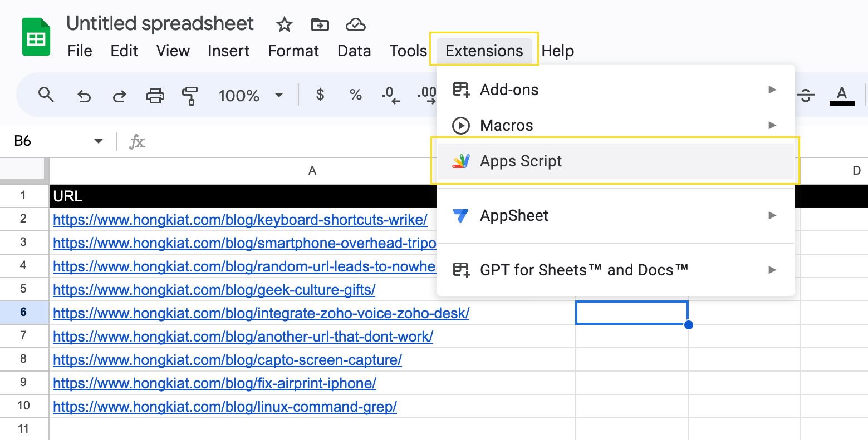This screenshot has width=868, height=440.
Task: Open the random-url-leads-to-nowhere link
Action: pyautogui.click(x=244, y=266)
